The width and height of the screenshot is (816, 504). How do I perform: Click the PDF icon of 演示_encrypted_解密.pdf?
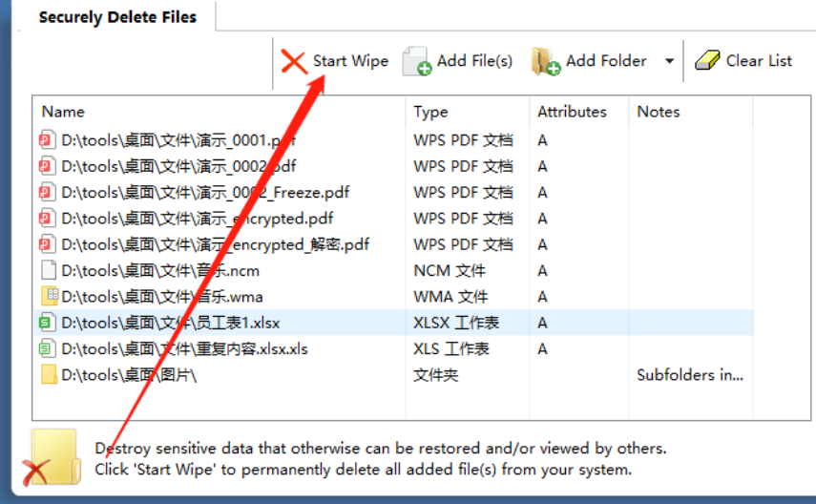tap(47, 244)
